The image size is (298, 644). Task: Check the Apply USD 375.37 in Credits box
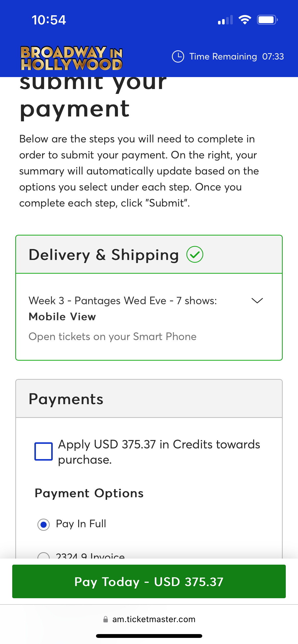pyautogui.click(x=44, y=451)
